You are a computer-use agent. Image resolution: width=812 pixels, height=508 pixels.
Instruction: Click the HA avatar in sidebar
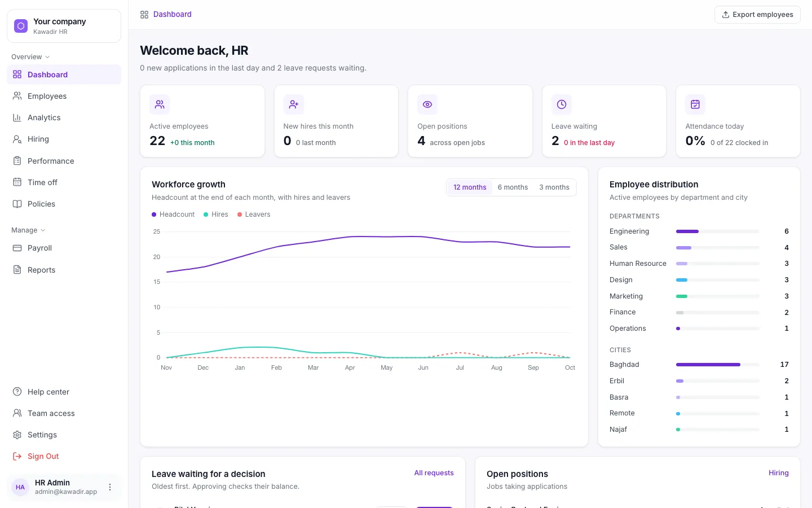click(x=20, y=487)
